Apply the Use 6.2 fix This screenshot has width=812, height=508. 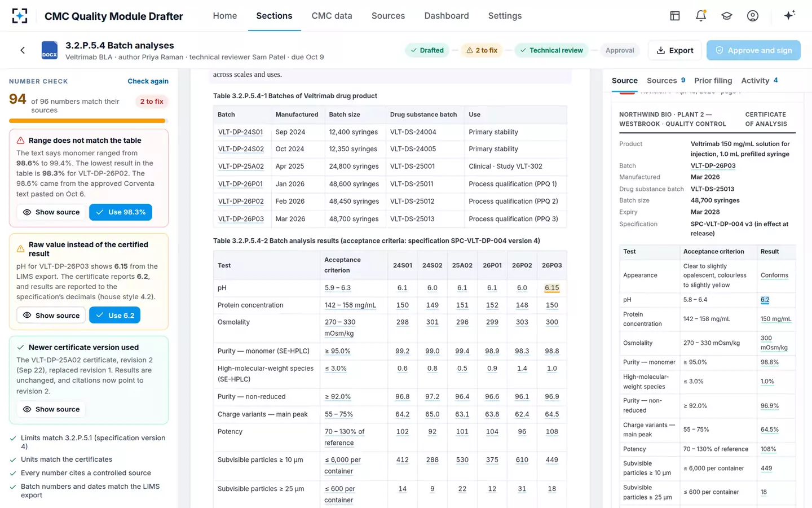point(114,315)
